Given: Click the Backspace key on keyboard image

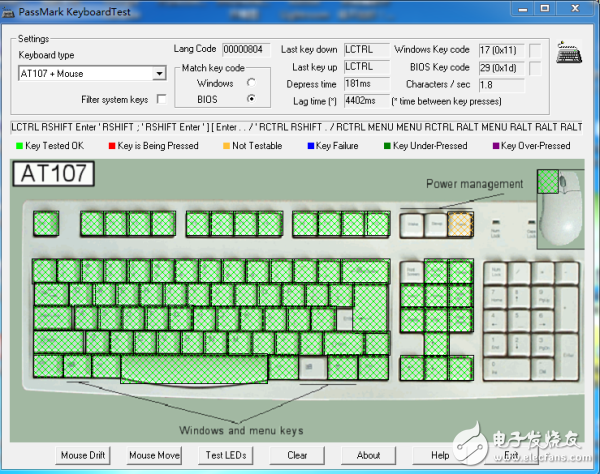Looking at the screenshot, I should click(365, 271).
